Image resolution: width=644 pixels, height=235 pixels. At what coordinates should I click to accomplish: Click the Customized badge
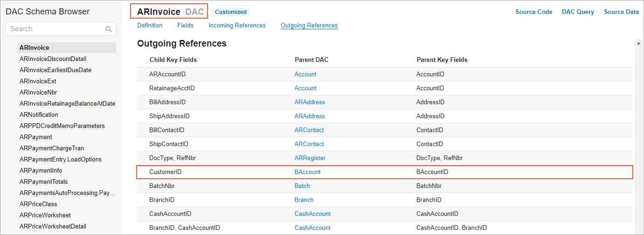[230, 12]
